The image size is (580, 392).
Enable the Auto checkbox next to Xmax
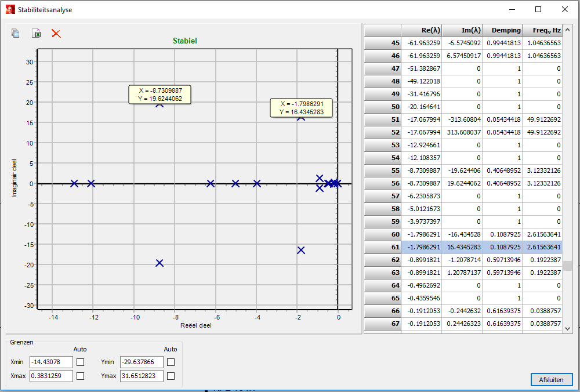tap(81, 376)
